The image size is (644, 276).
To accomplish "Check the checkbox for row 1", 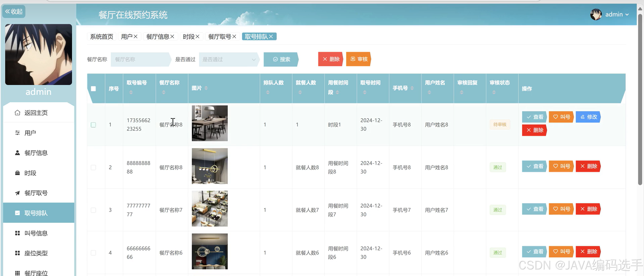I will [93, 125].
